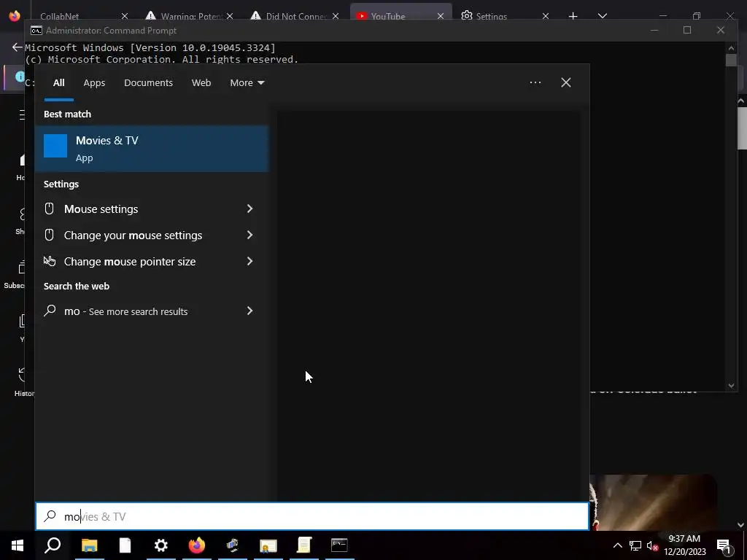Switch to the Did Not Connect browser tab
The image size is (747, 560).
click(x=295, y=16)
